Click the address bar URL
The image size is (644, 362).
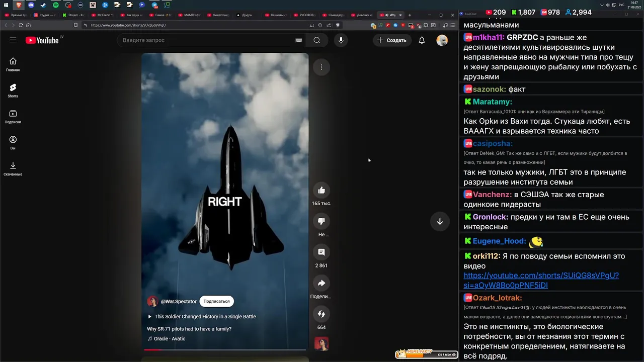click(128, 25)
